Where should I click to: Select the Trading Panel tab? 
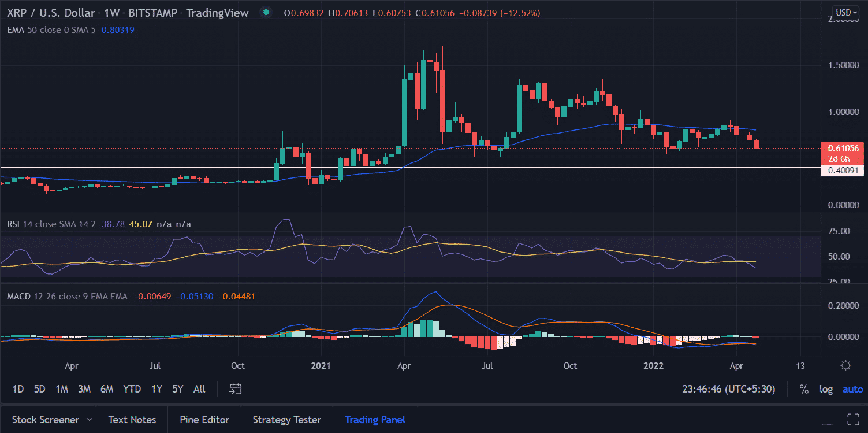pyautogui.click(x=375, y=420)
